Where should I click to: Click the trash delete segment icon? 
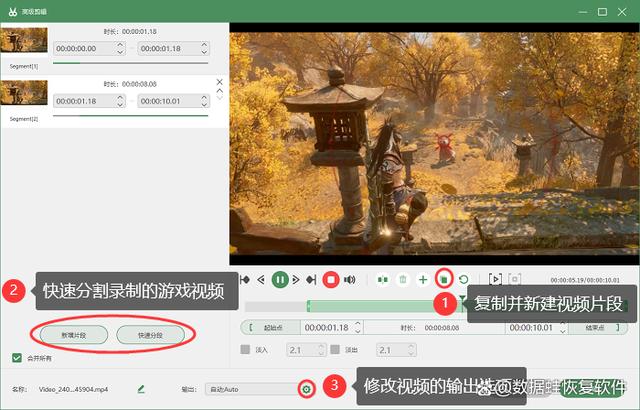403,280
